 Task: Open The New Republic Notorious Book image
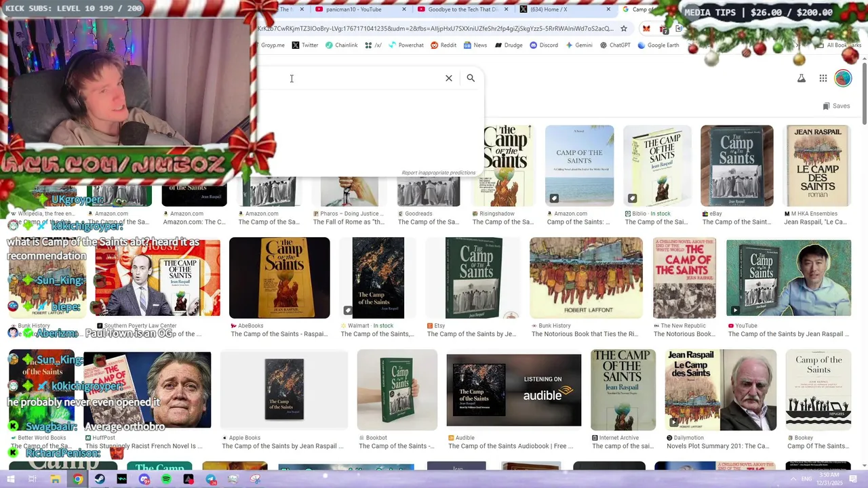[x=684, y=278]
